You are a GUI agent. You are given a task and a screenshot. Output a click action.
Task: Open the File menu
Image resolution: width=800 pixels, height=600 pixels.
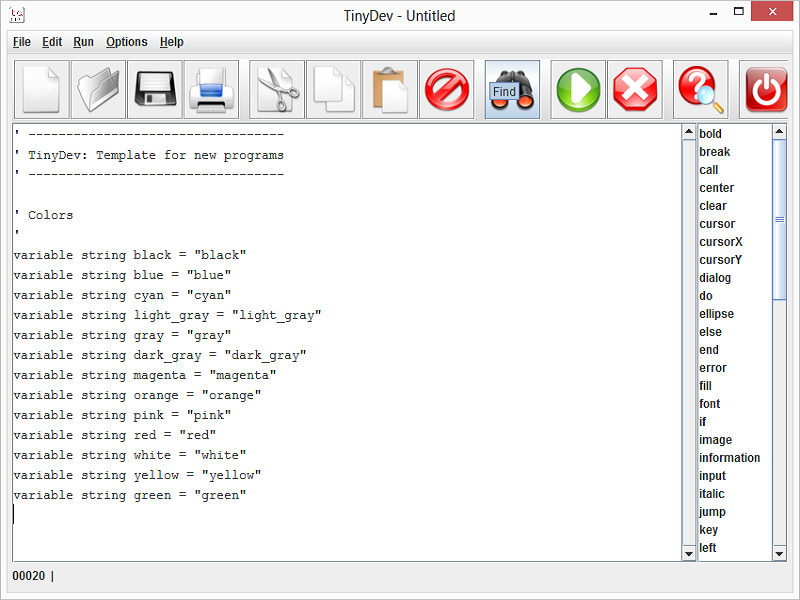point(22,42)
